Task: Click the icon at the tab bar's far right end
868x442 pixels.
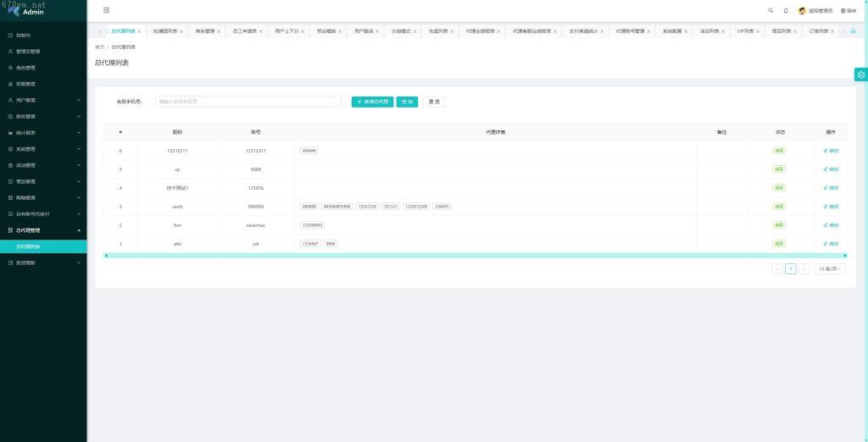Action: pos(853,31)
